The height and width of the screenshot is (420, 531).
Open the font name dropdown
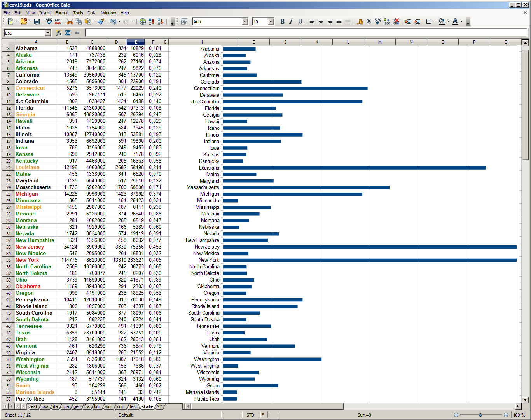[x=245, y=22]
